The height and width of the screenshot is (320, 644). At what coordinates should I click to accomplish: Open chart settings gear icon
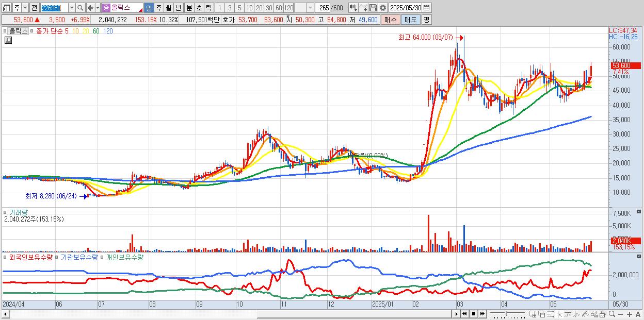click(x=383, y=8)
